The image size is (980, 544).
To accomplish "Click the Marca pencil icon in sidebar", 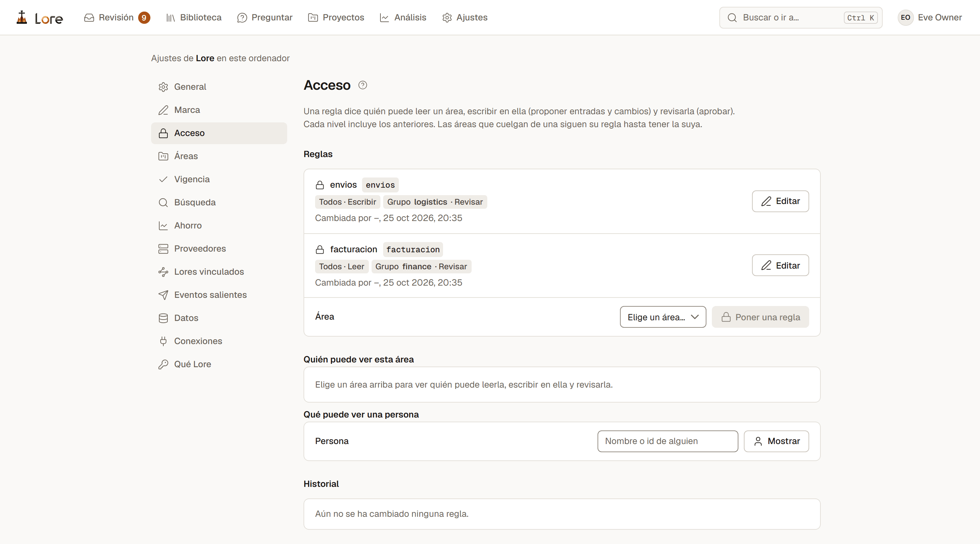I will [x=163, y=110].
